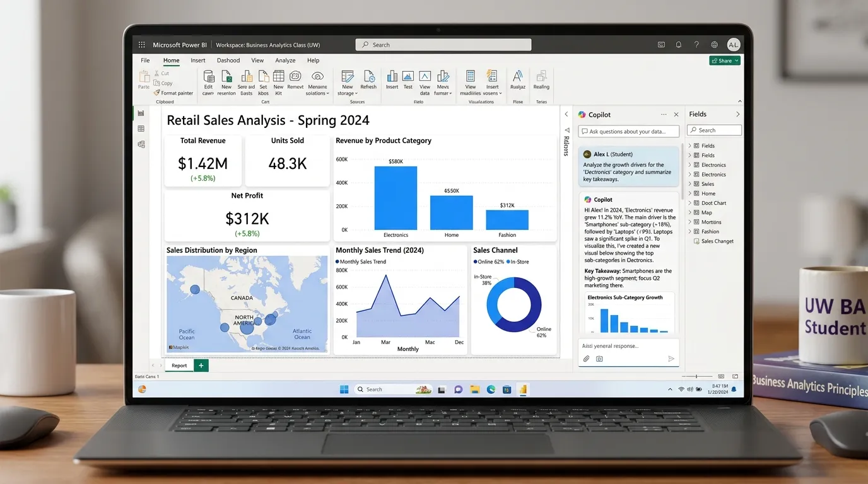Open the Mevis fumsar dropdown
Viewport: 868px width, 484px height.
point(443,83)
